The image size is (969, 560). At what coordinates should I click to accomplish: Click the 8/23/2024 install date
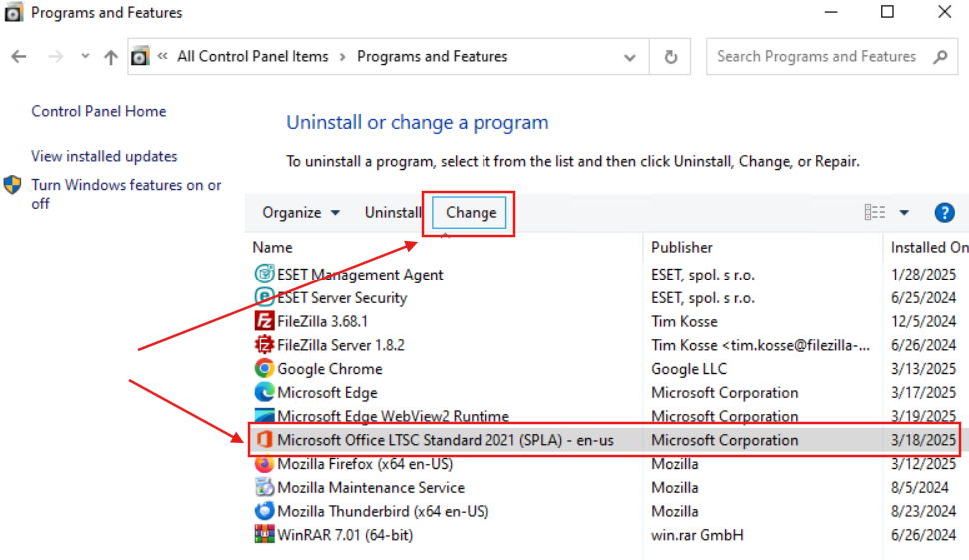point(923,511)
